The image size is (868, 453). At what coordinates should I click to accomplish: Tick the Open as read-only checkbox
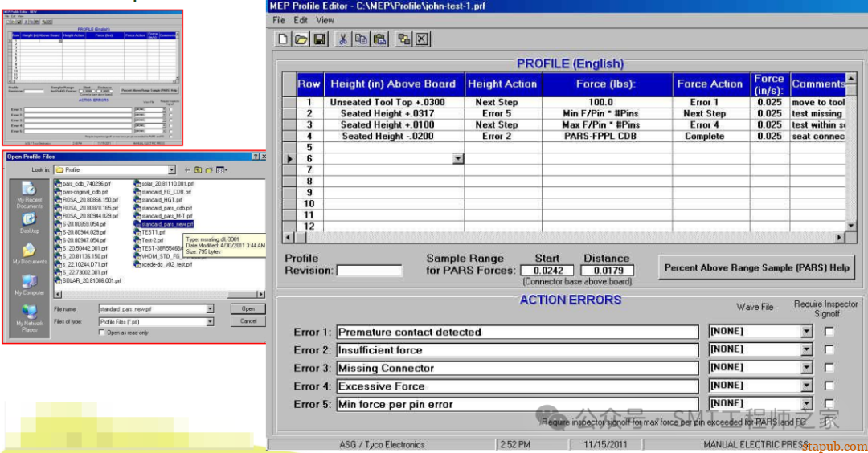[102, 332]
